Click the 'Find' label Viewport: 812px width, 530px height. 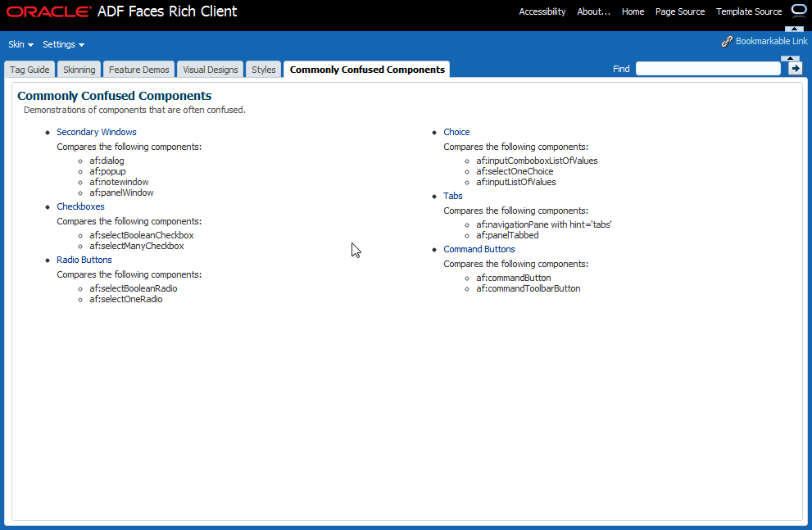[x=621, y=69]
